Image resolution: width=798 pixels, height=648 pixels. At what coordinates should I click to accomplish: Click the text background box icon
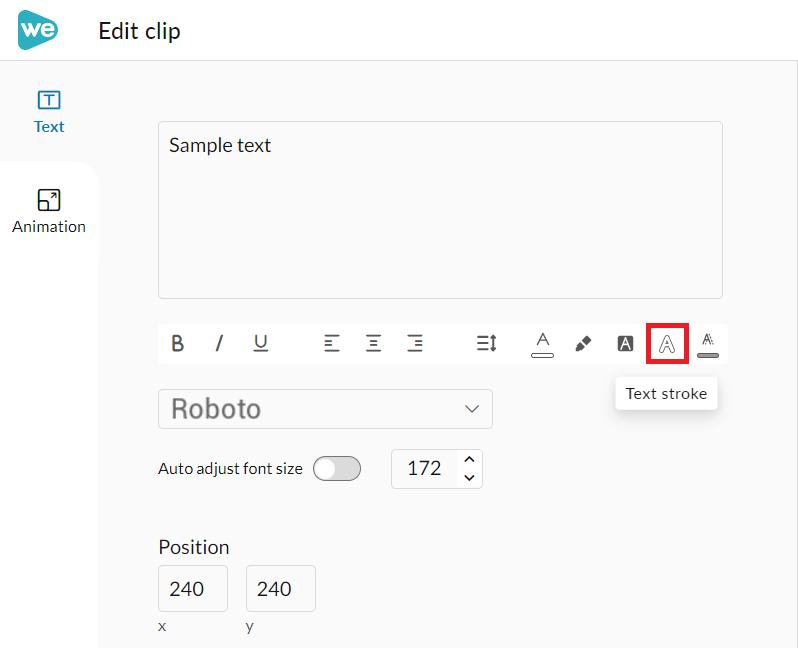(x=625, y=343)
